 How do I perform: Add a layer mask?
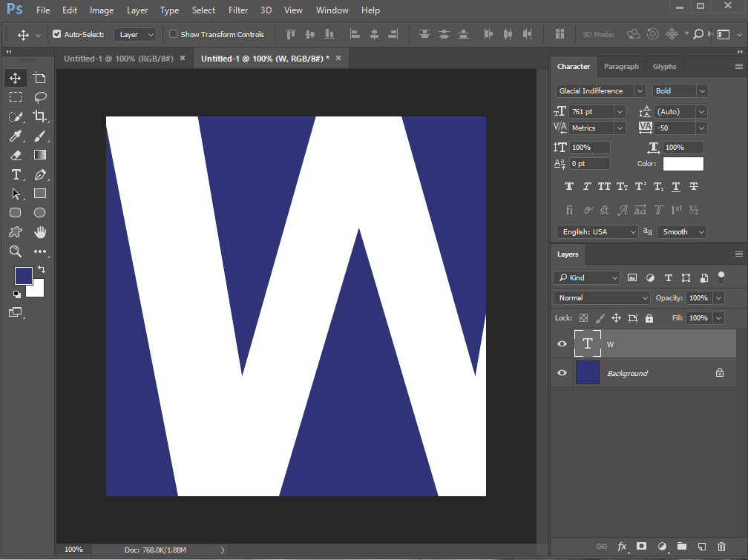[x=642, y=546]
